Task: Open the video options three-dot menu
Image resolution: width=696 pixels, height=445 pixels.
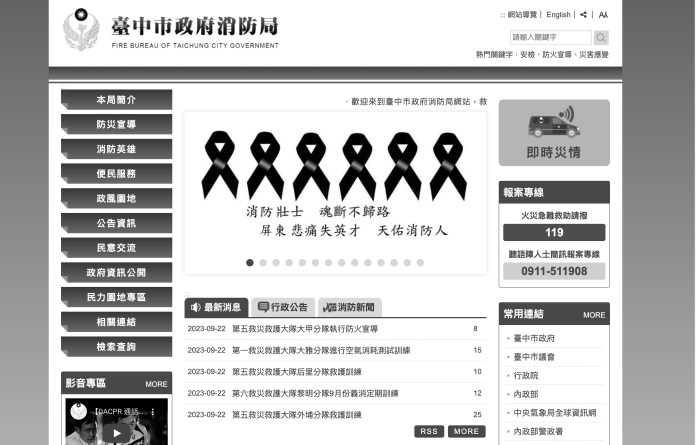Action: [153, 412]
